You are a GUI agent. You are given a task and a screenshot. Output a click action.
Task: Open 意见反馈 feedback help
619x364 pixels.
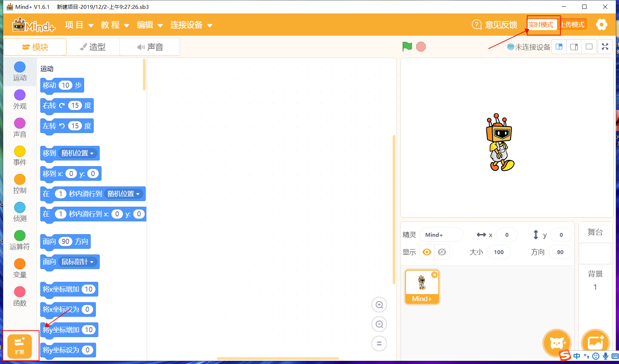click(x=494, y=25)
